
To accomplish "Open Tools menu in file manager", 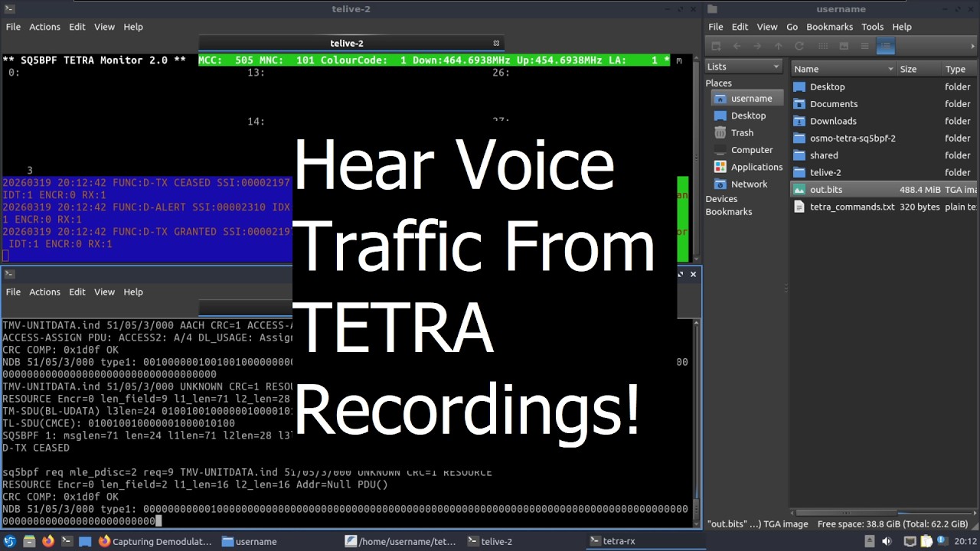I will [872, 27].
